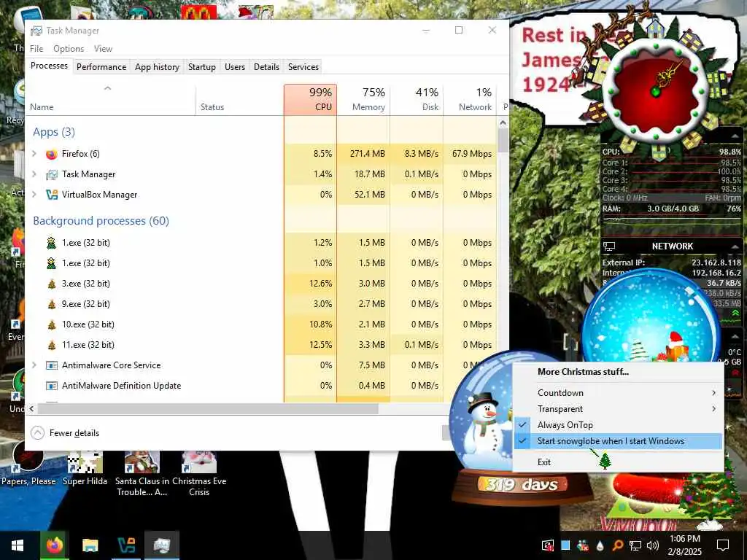The width and height of the screenshot is (747, 560).
Task: Open Santa Claus in Trouble desktop shortcut
Action: tap(142, 472)
